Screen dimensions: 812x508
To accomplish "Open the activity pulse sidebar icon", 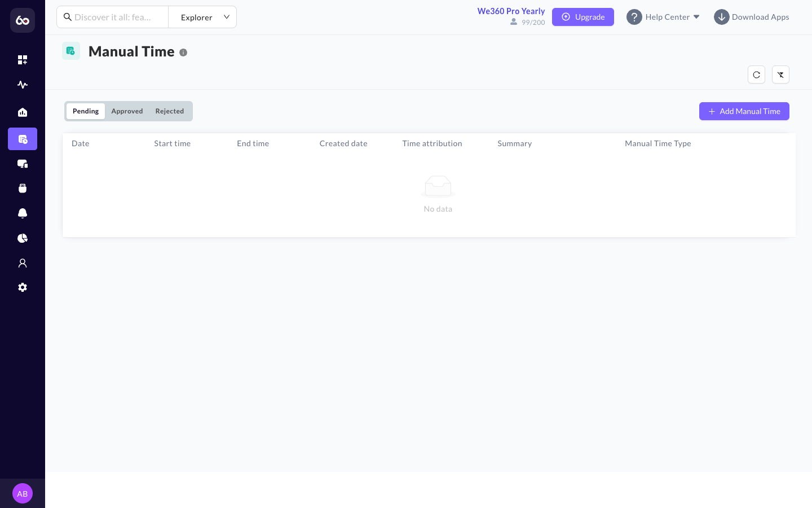I will (23, 85).
